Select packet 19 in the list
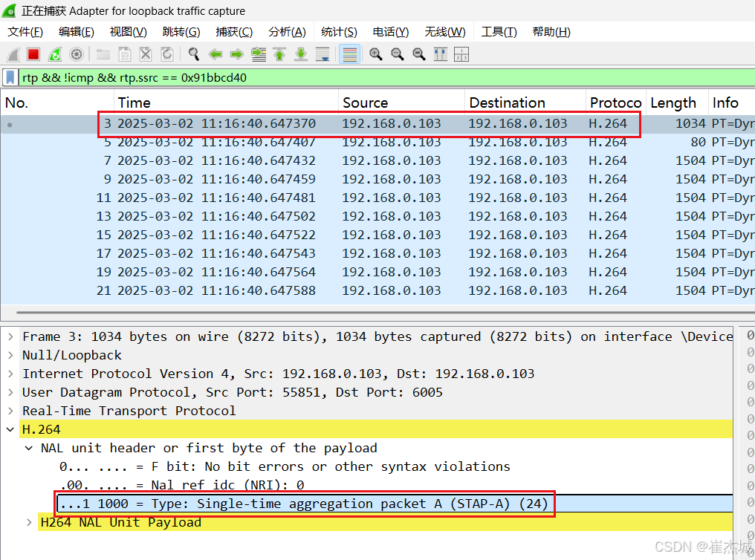Image resolution: width=755 pixels, height=560 pixels. [x=377, y=273]
